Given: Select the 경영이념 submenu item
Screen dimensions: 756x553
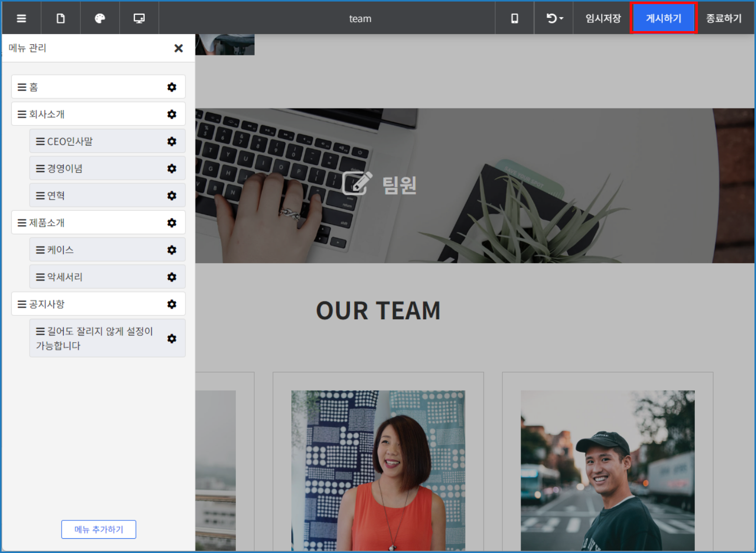Looking at the screenshot, I should coord(65,169).
